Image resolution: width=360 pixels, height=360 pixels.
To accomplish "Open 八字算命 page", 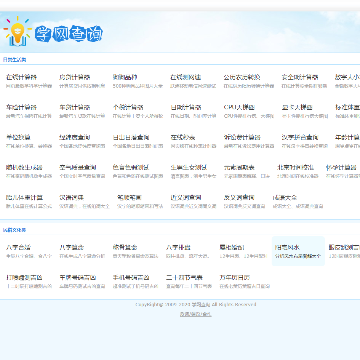I will click(72, 248).
